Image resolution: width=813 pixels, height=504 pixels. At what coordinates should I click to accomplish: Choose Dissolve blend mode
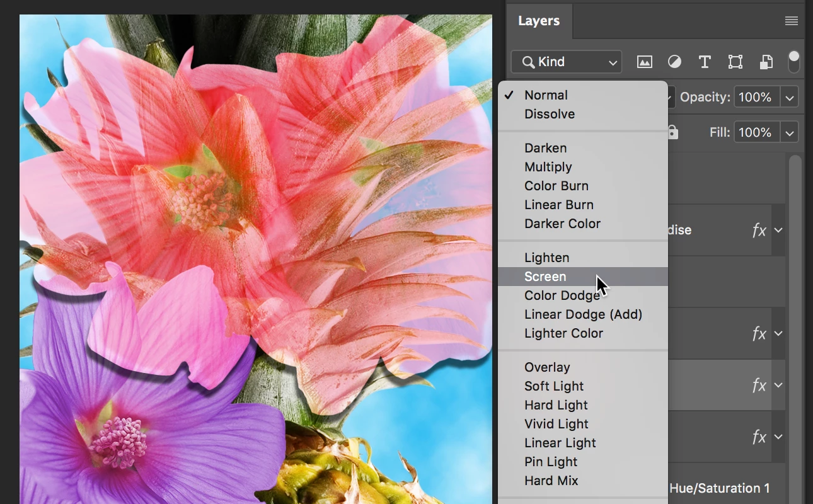pyautogui.click(x=583, y=114)
